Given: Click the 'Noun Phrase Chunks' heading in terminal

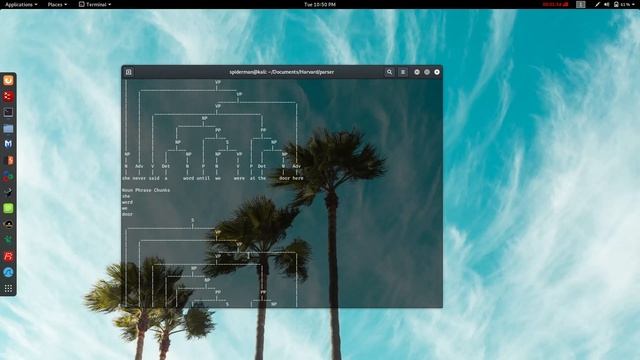Looking at the screenshot, I should pyautogui.click(x=146, y=190).
